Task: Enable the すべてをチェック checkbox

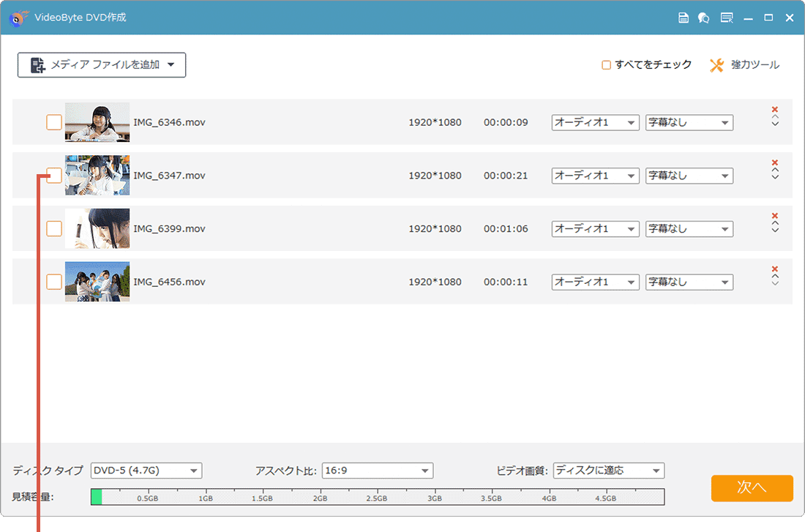Action: (x=606, y=65)
